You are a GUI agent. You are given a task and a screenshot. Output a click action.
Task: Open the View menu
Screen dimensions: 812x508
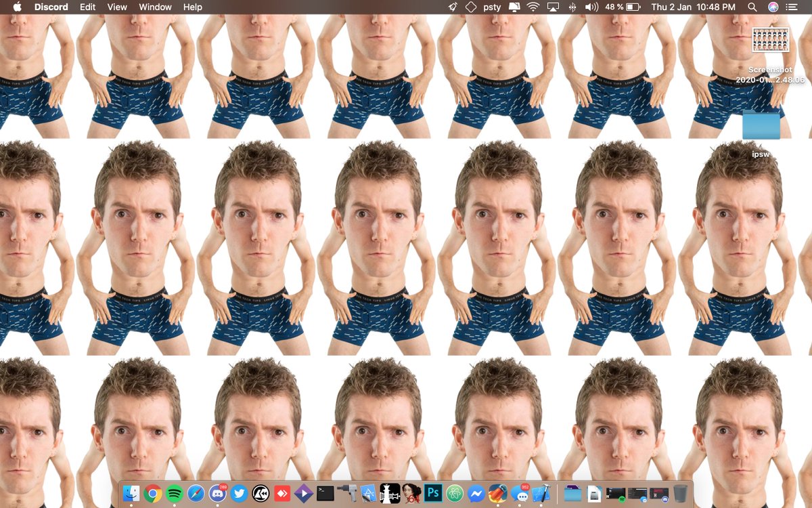[117, 7]
